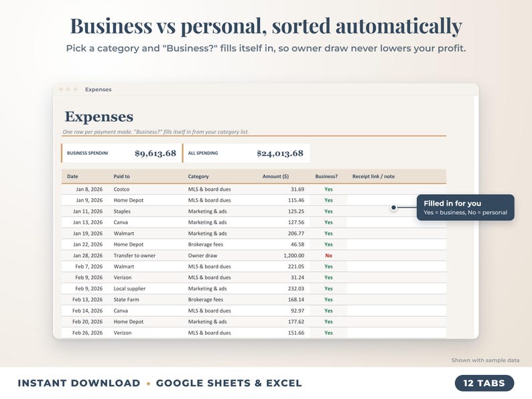Viewport: 532px width, 399px height.
Task: Select the Business? column header
Action: point(326,176)
